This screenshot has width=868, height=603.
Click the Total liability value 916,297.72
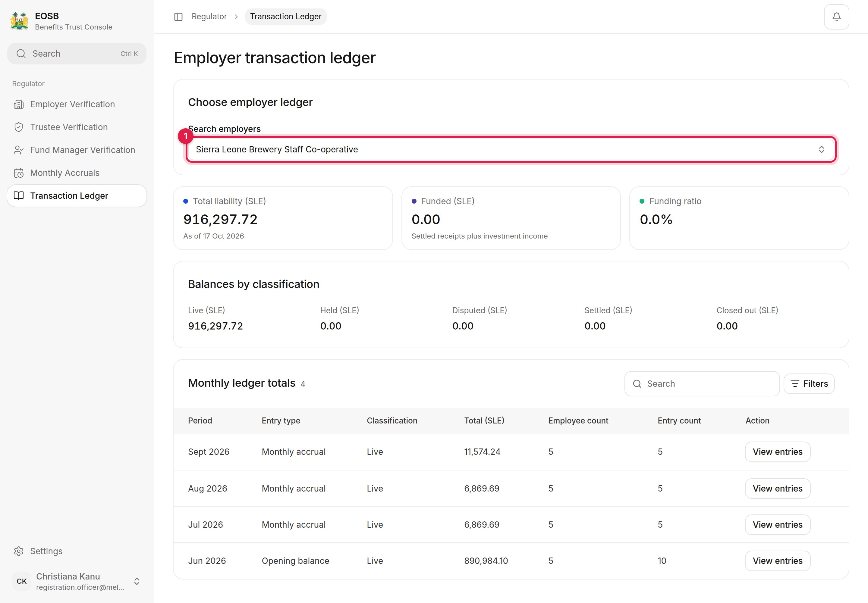coord(220,220)
